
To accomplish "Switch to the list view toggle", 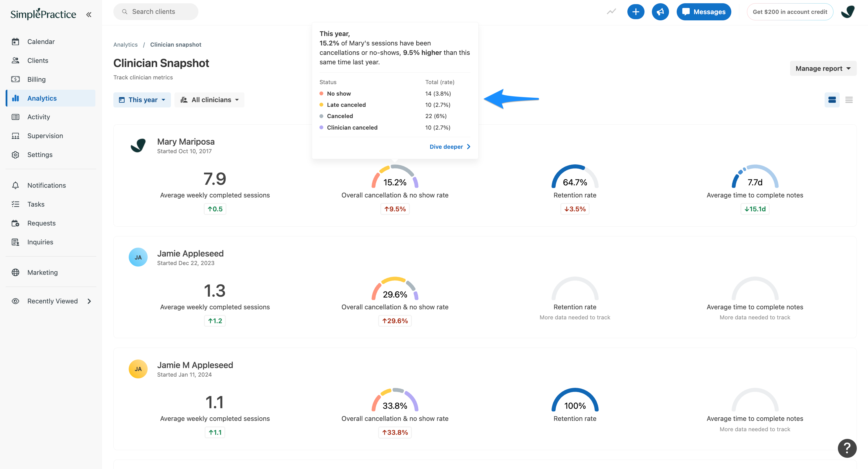I will click(849, 100).
